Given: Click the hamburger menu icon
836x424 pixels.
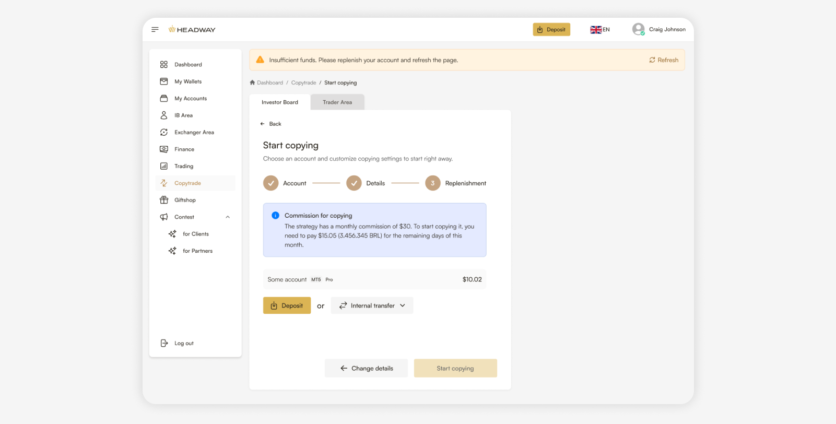Looking at the screenshot, I should (x=155, y=30).
